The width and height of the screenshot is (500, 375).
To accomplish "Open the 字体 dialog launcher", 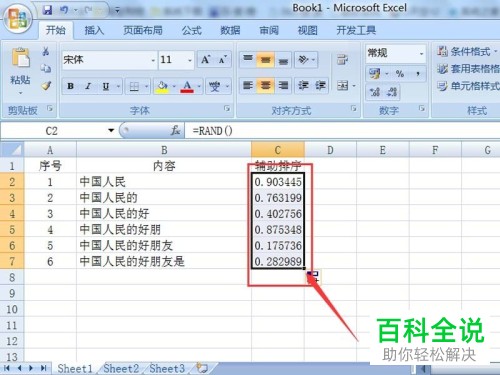I will (x=227, y=108).
